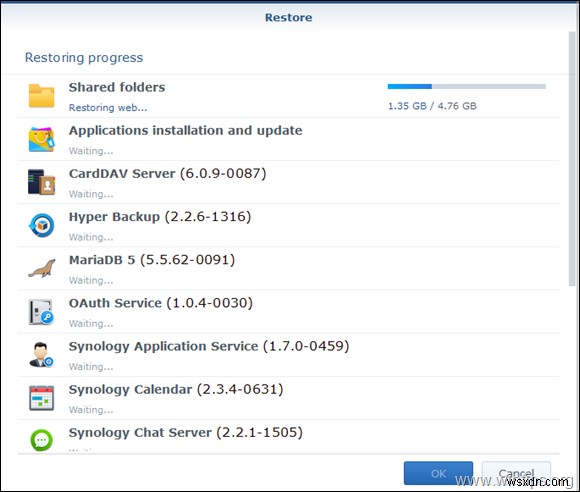580x492 pixels.
Task: Click the Shared folders yellow folder icon
Action: [x=41, y=96]
